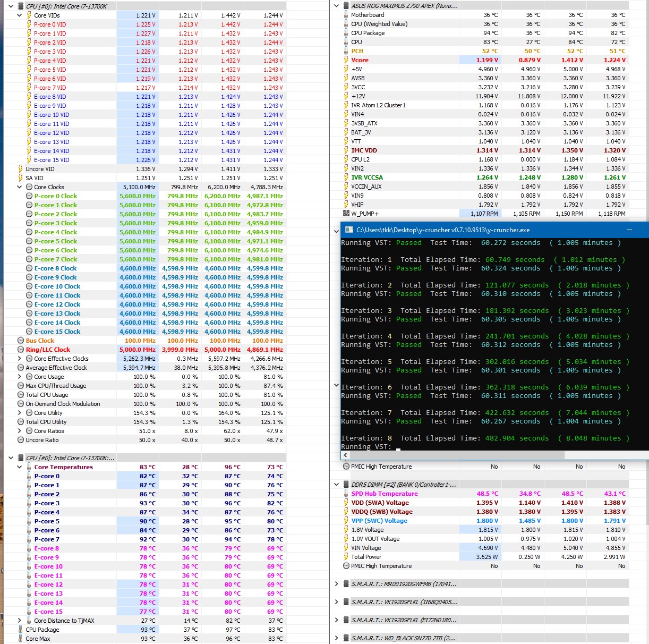Click the Motherboard temperature thermometer icon
Image resolution: width=649 pixels, height=644 pixels.
(x=346, y=15)
